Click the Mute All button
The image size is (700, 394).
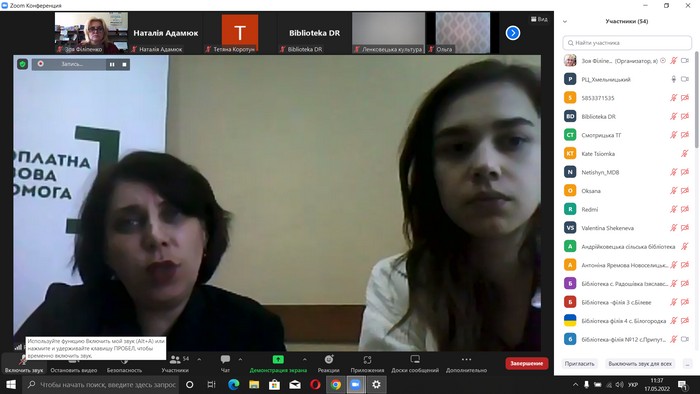(640, 364)
